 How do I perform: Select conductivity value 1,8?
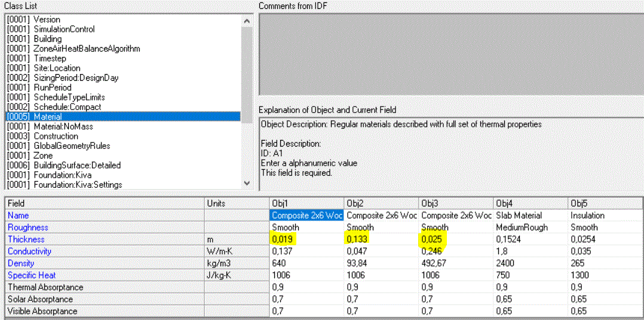530,251
